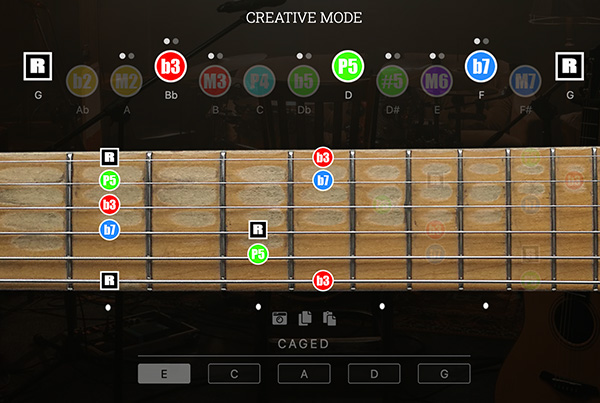Toggle the green P5 interval circle
Viewport: 600px width, 403px height.
click(348, 66)
